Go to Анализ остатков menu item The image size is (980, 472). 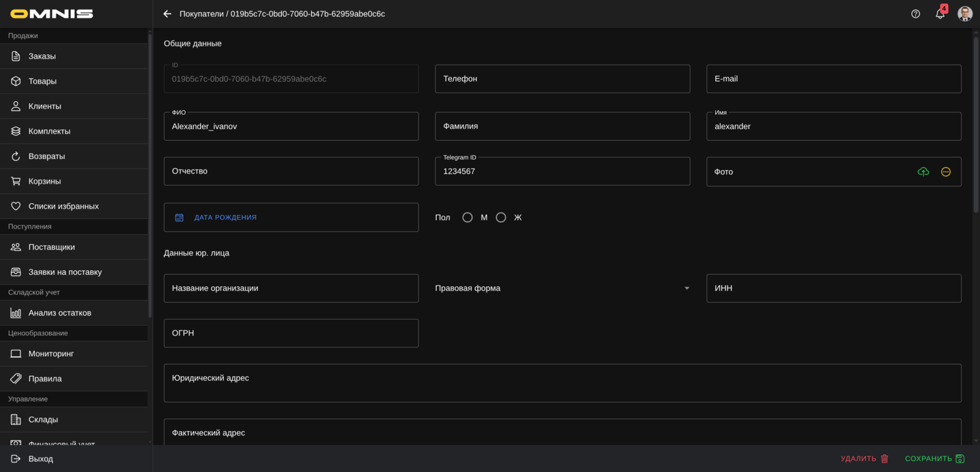click(60, 313)
